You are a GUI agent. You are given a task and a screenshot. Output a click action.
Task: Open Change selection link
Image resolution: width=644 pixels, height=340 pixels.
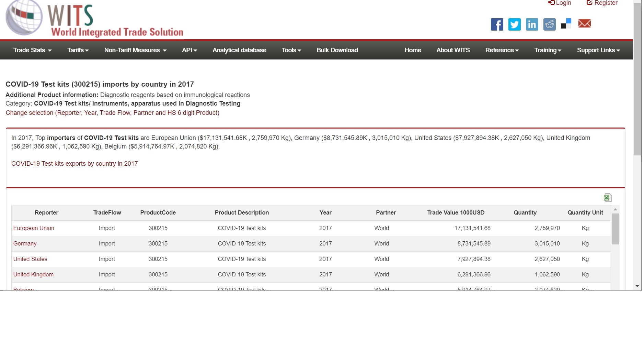tap(112, 113)
